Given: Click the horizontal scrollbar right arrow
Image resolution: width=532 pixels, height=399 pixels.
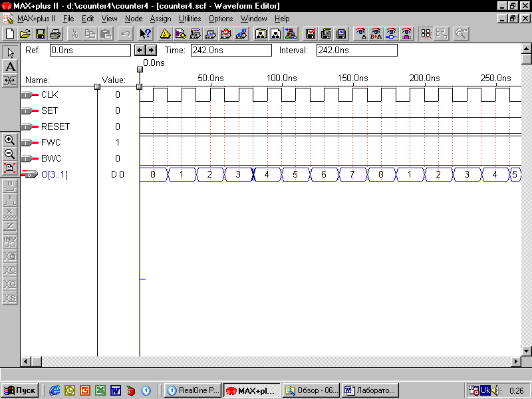Looking at the screenshot, I should click(515, 361).
